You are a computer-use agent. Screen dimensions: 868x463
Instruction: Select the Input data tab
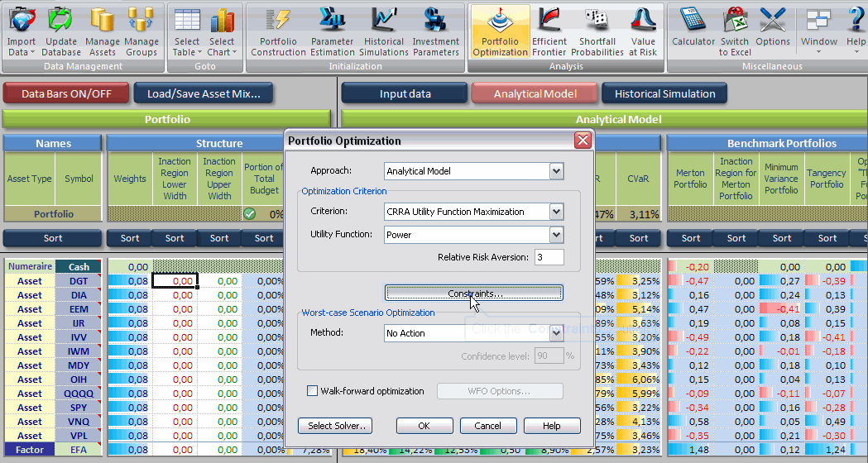click(405, 93)
